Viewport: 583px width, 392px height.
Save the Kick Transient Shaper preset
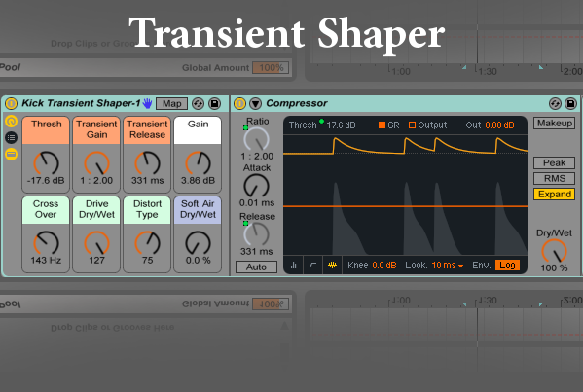(214, 104)
